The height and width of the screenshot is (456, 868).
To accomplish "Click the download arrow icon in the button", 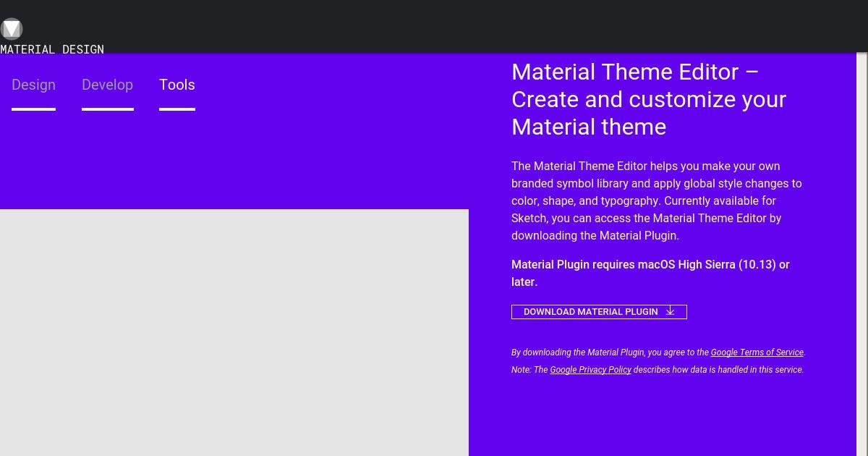I will tap(670, 311).
